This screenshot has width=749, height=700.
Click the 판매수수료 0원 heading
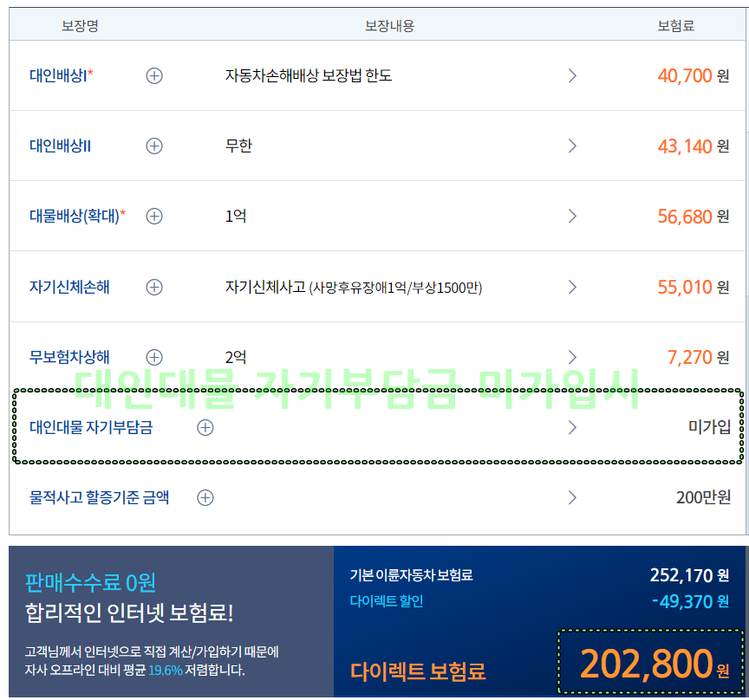[x=90, y=582]
